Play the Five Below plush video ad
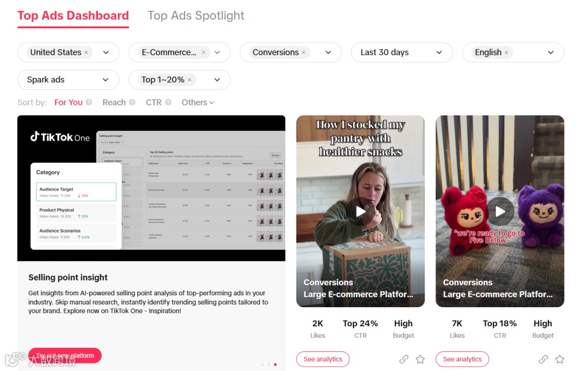Screen dimensions: 588x371 click(x=500, y=211)
